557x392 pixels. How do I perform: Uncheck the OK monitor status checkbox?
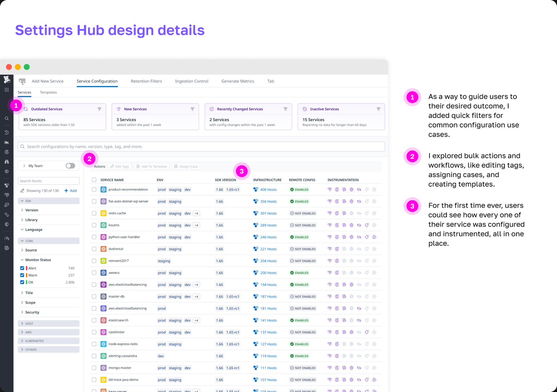(x=22, y=282)
